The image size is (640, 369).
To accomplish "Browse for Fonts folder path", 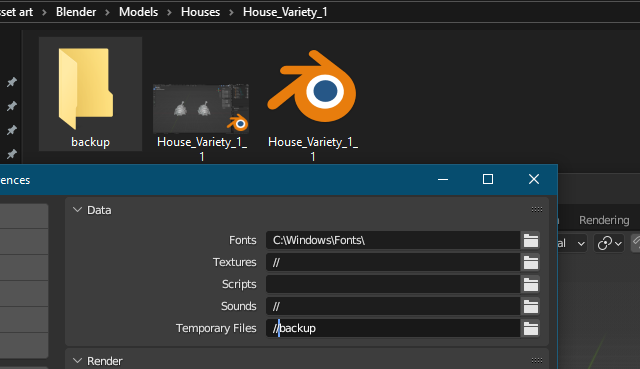I will (530, 240).
